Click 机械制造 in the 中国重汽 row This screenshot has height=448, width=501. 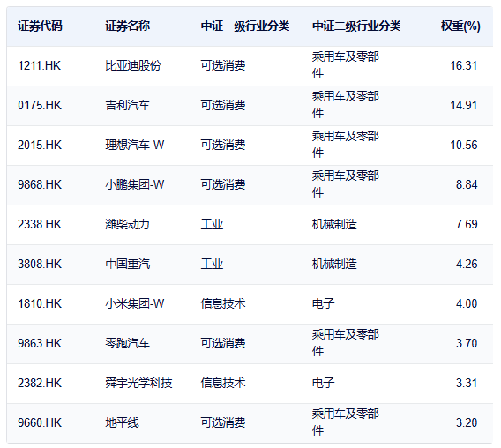pyautogui.click(x=334, y=264)
